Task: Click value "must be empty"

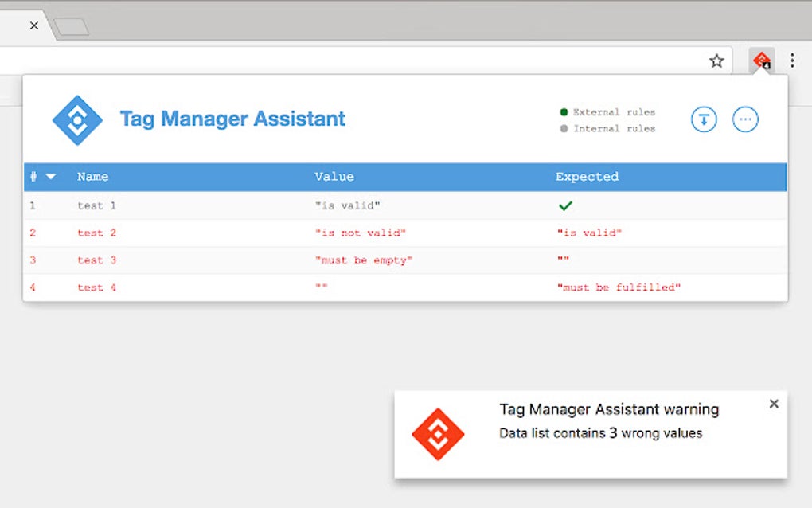Action: pos(364,260)
